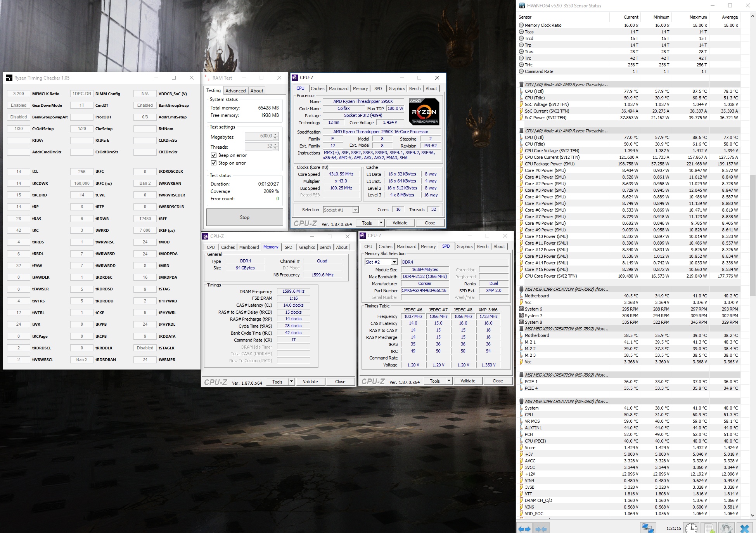
Task: Open the Mainboard tab in the top CPU-Z window
Action: [339, 89]
